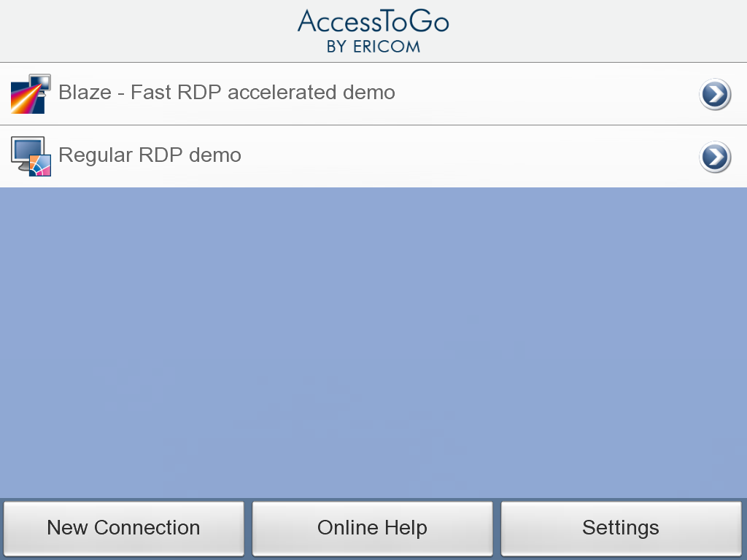The image size is (747, 560).
Task: Select 'Regular RDP demo' text
Action: pyautogui.click(x=150, y=156)
